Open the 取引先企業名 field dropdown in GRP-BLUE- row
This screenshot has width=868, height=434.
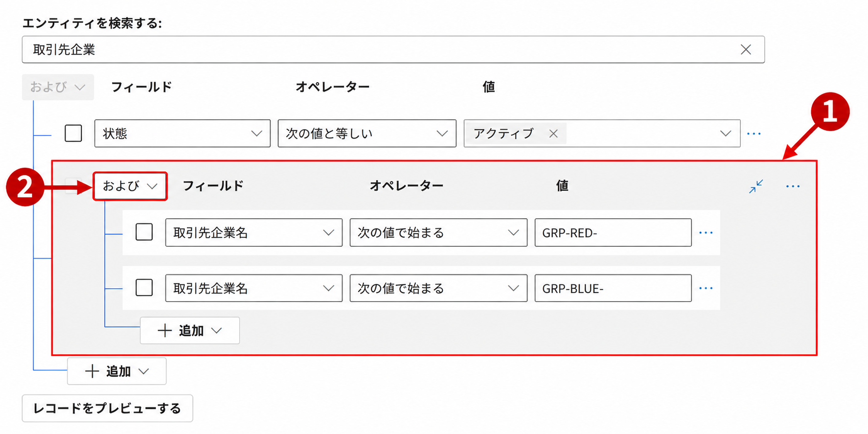click(254, 288)
